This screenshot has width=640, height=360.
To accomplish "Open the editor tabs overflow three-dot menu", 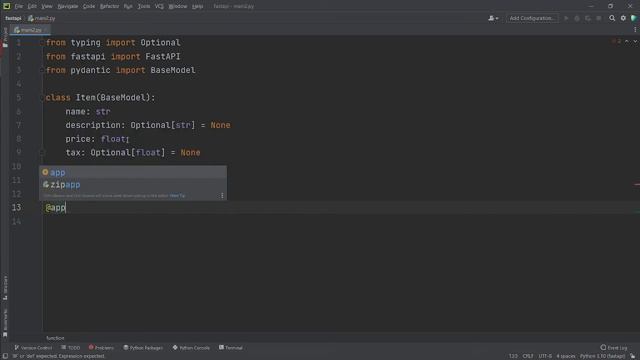I will [635, 30].
